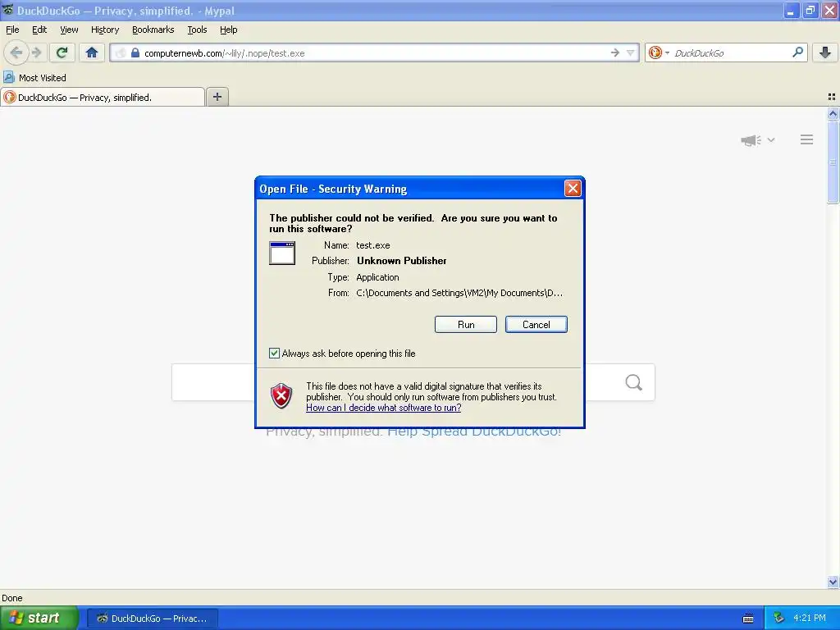
Task: Click the scrollbar up arrow
Action: [x=833, y=113]
